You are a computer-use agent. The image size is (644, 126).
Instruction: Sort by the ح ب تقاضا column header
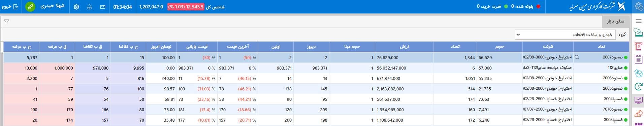coord(128,47)
